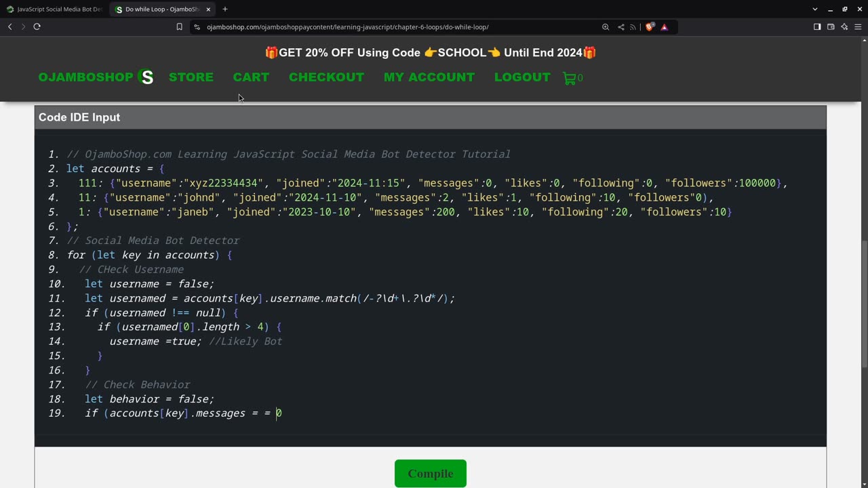Bookmark this page using the bookmark icon
868x488 pixels.
[x=179, y=27]
